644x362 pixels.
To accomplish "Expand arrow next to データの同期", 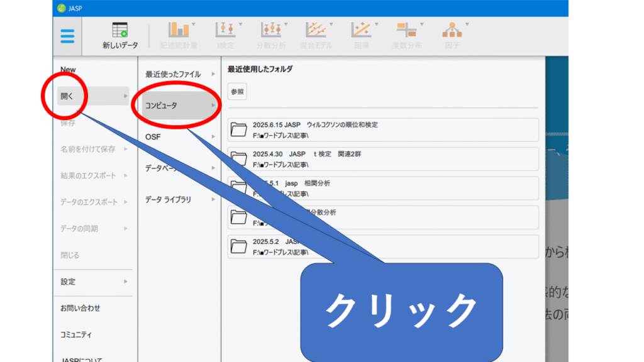I will 126,229.
